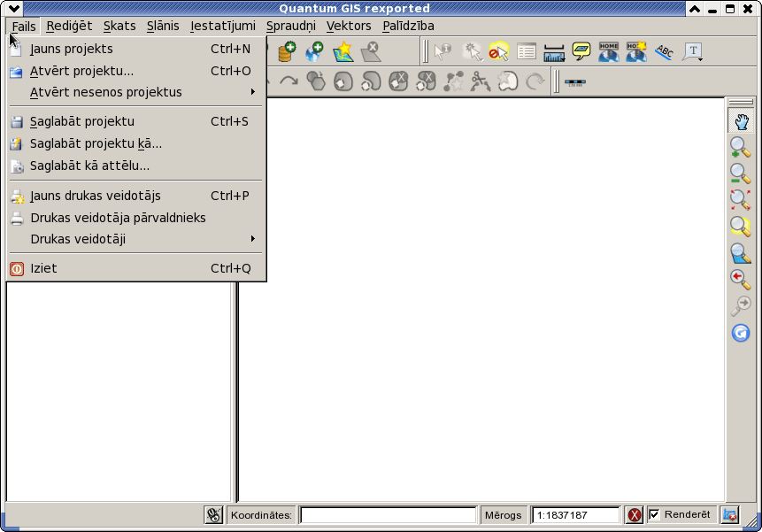Open the attribute table icon
This screenshot has height=532, width=762.
pos(527,51)
